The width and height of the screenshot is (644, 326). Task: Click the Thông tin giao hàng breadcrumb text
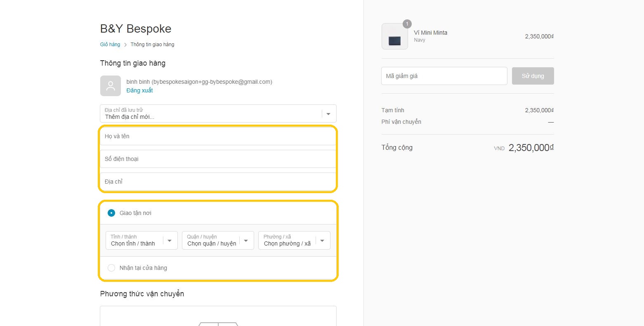click(x=152, y=45)
